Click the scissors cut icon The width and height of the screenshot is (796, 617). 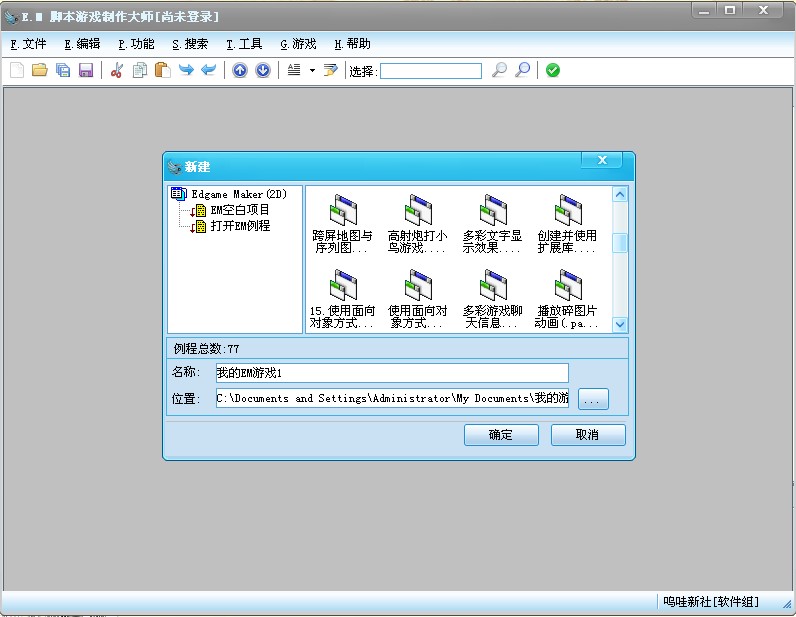(x=117, y=70)
